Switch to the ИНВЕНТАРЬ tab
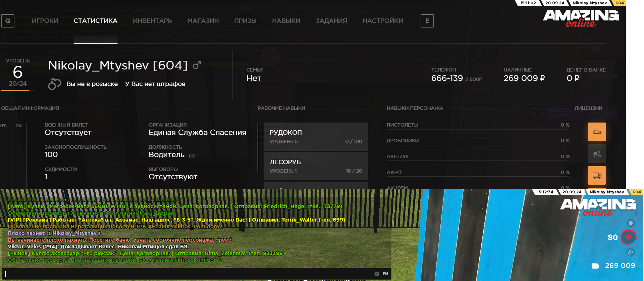 [152, 21]
